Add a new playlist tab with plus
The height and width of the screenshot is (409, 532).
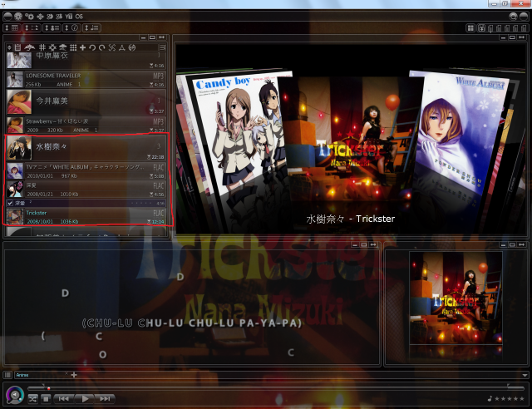click(74, 375)
